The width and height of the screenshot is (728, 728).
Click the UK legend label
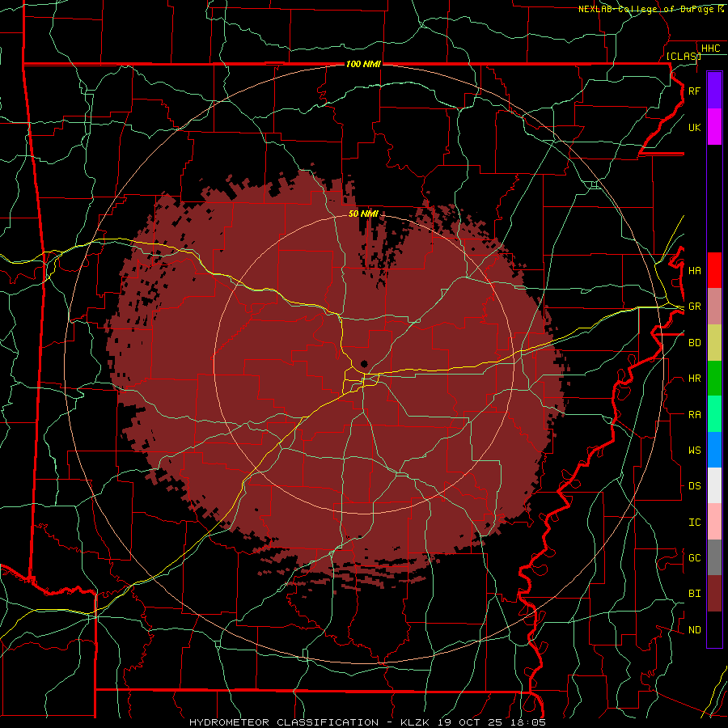694,127
